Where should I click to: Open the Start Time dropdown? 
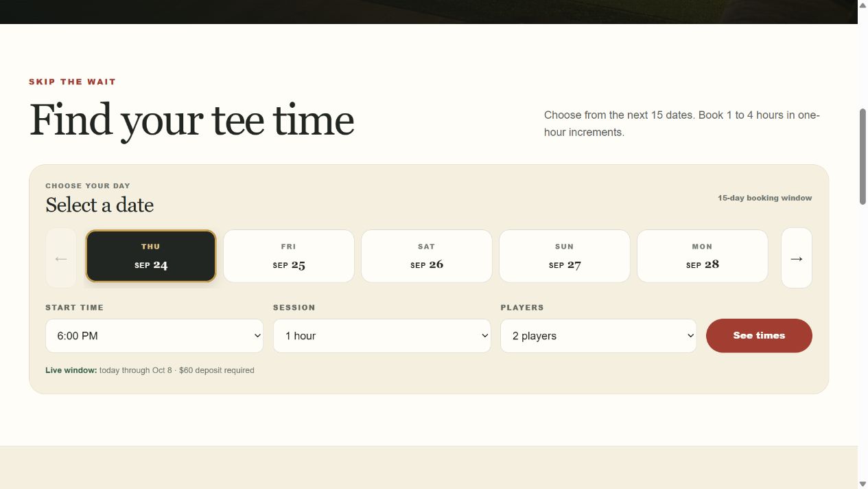click(154, 336)
